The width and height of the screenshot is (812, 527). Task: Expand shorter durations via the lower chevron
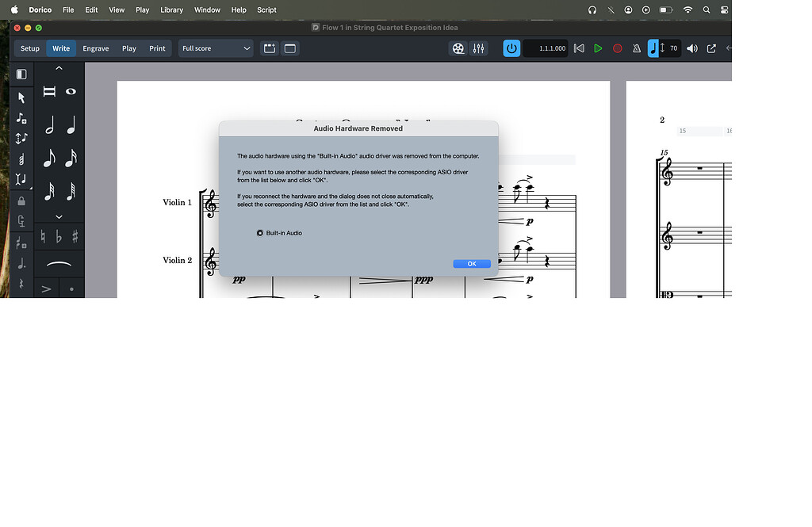(58, 216)
